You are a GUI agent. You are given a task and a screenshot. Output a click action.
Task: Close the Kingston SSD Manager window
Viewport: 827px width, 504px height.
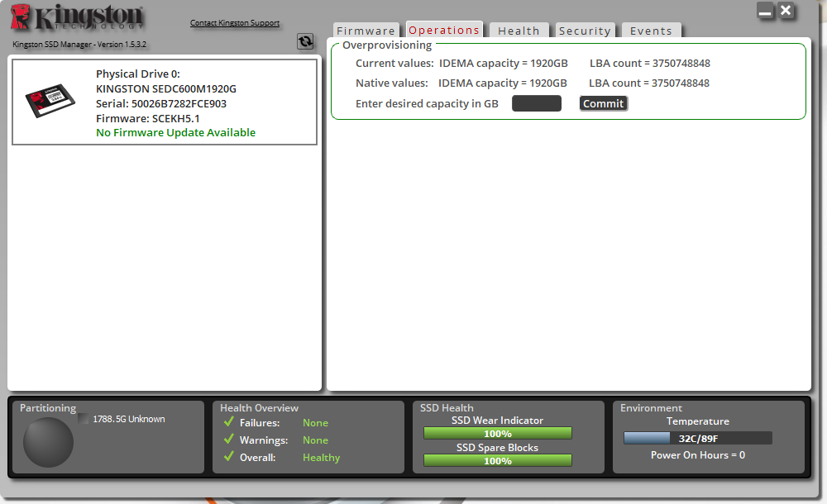tap(786, 11)
